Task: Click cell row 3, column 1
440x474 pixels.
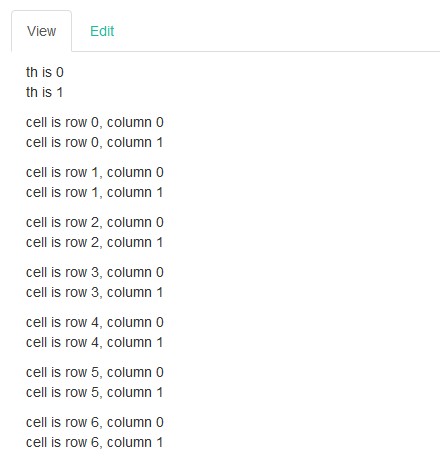Action: pyautogui.click(x=94, y=292)
